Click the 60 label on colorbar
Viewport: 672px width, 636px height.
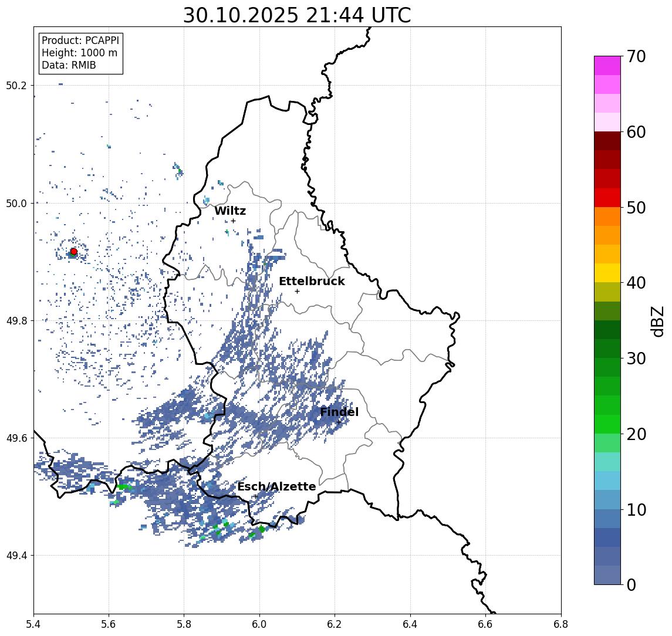[636, 132]
